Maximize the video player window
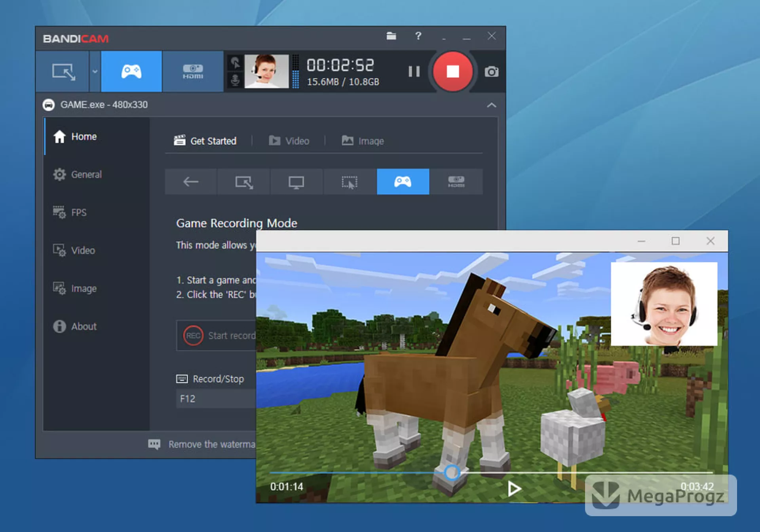Image resolution: width=760 pixels, height=532 pixels. click(675, 241)
